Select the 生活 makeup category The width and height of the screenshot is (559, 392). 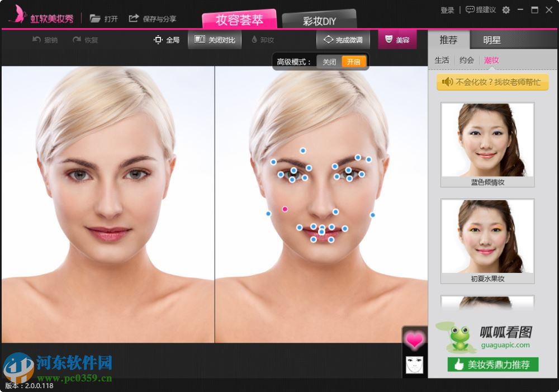coord(442,60)
